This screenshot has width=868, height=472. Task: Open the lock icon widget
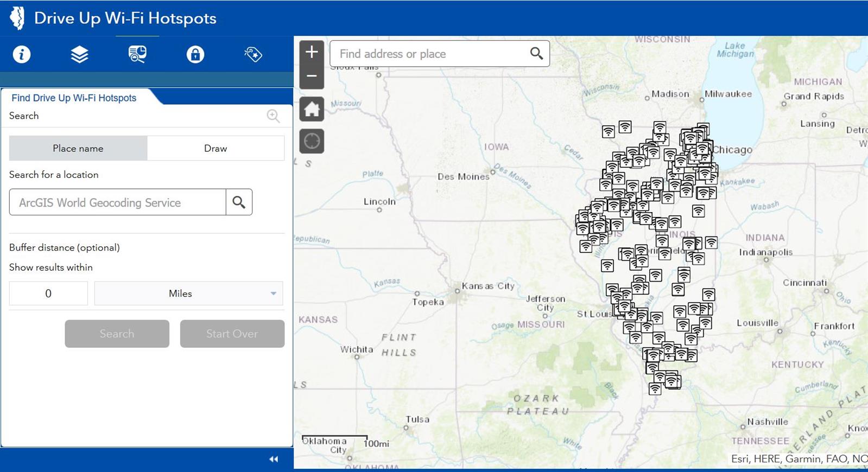tap(195, 54)
